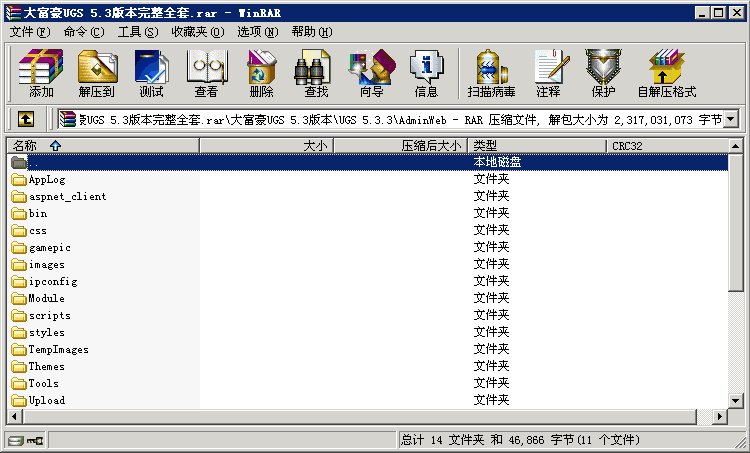The image size is (750, 453).
Task: Click the 扫描病毒 (Virus Scan) icon
Action: (x=492, y=74)
